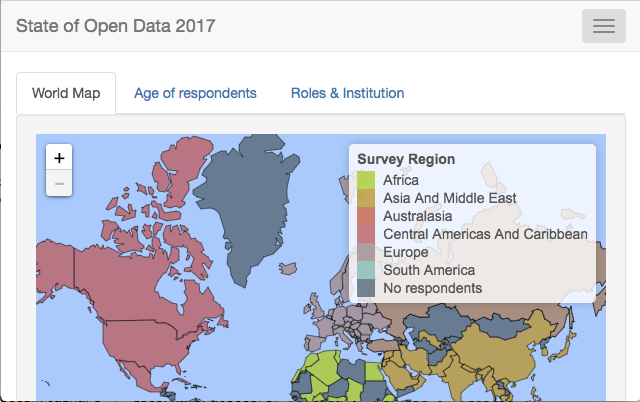Zoom in with the plus button
Screen dimensions: 640x402
point(59,157)
